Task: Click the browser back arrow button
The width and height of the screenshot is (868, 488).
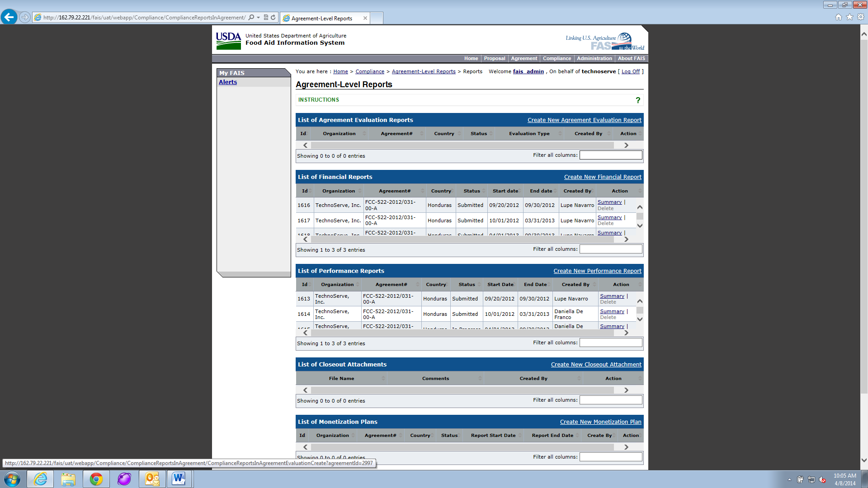Action: [x=9, y=17]
